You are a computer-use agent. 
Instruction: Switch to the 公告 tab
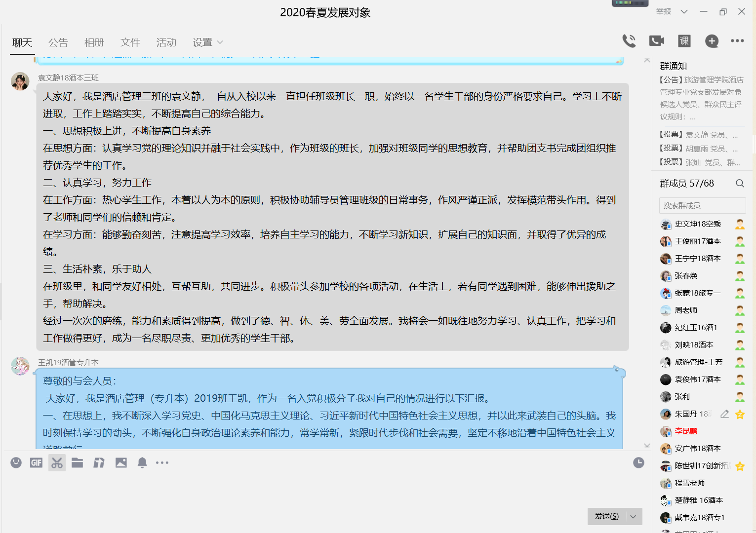click(58, 42)
